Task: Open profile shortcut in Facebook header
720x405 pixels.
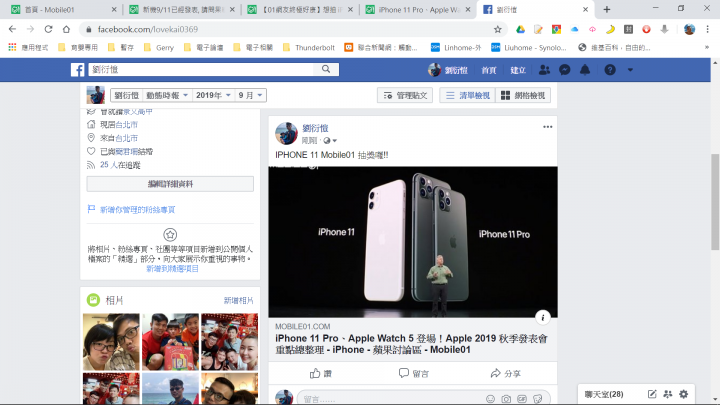Action: (x=448, y=70)
